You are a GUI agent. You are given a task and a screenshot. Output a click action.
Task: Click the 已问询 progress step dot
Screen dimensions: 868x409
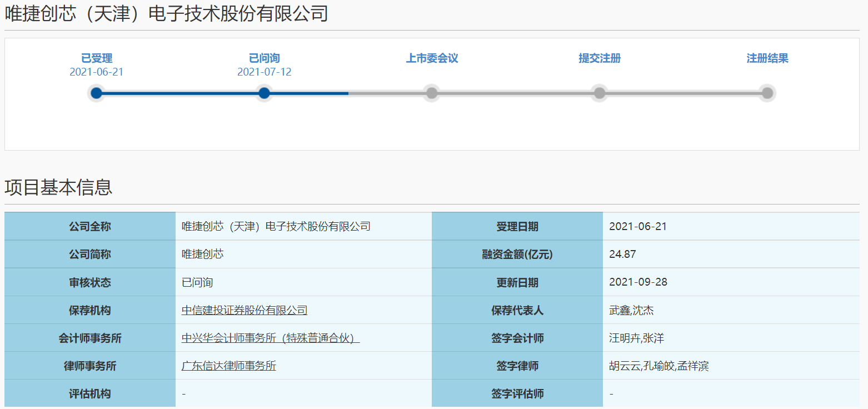point(265,93)
